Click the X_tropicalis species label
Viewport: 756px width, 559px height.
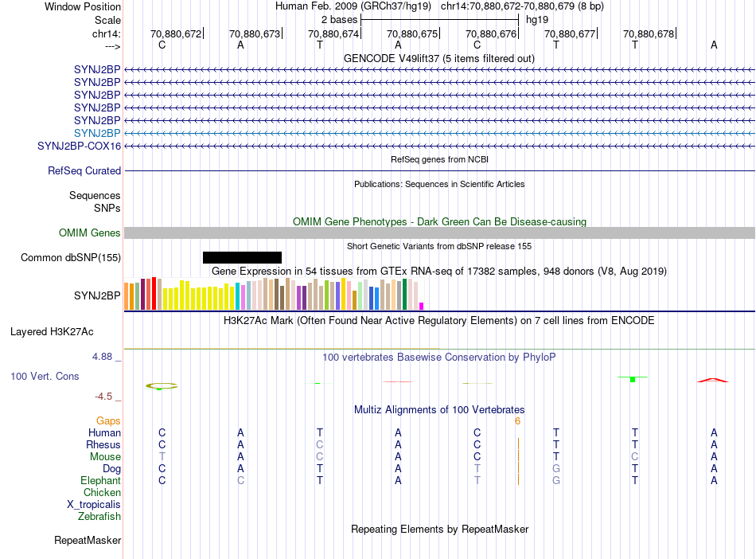[94, 505]
